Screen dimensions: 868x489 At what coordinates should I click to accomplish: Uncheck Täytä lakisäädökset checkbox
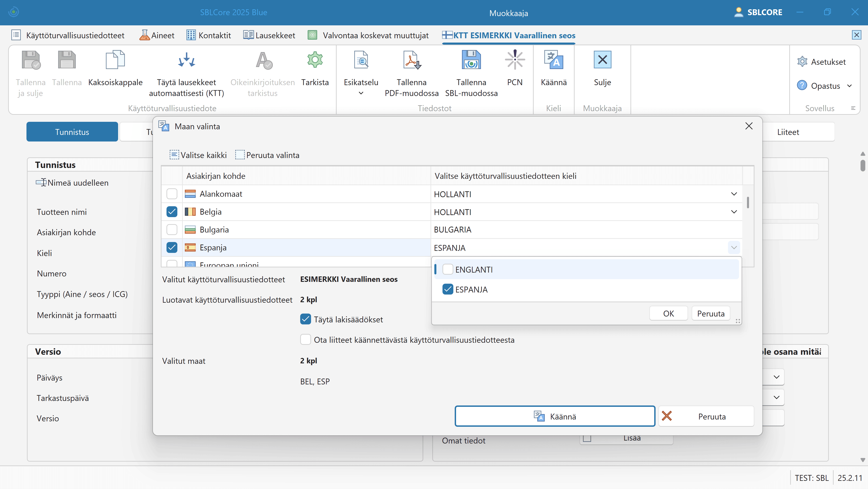point(306,319)
